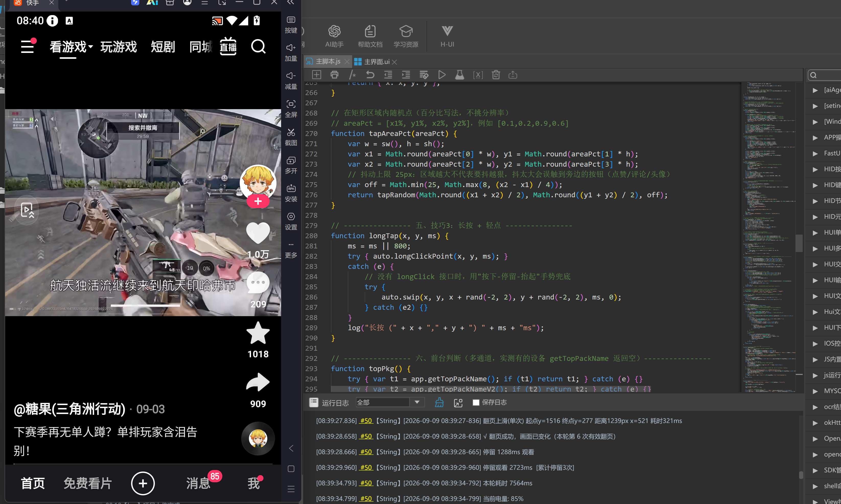Open emulator 设置 settings
This screenshot has width=841, height=504.
point(291,221)
